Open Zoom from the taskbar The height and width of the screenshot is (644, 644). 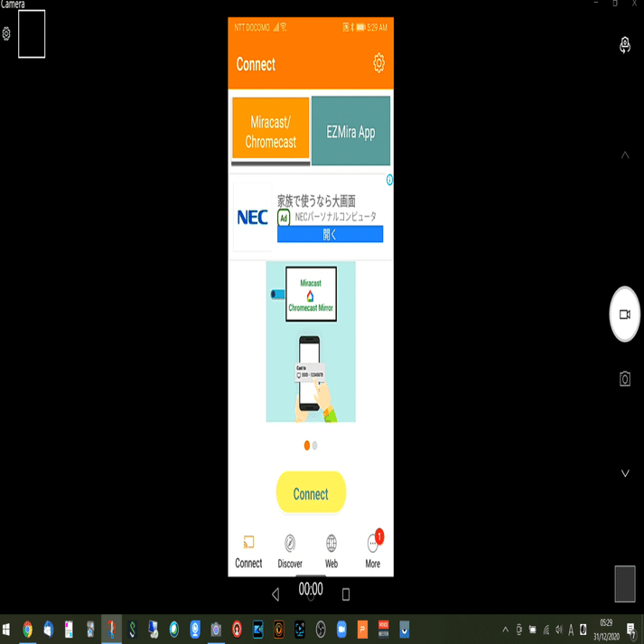point(341,630)
